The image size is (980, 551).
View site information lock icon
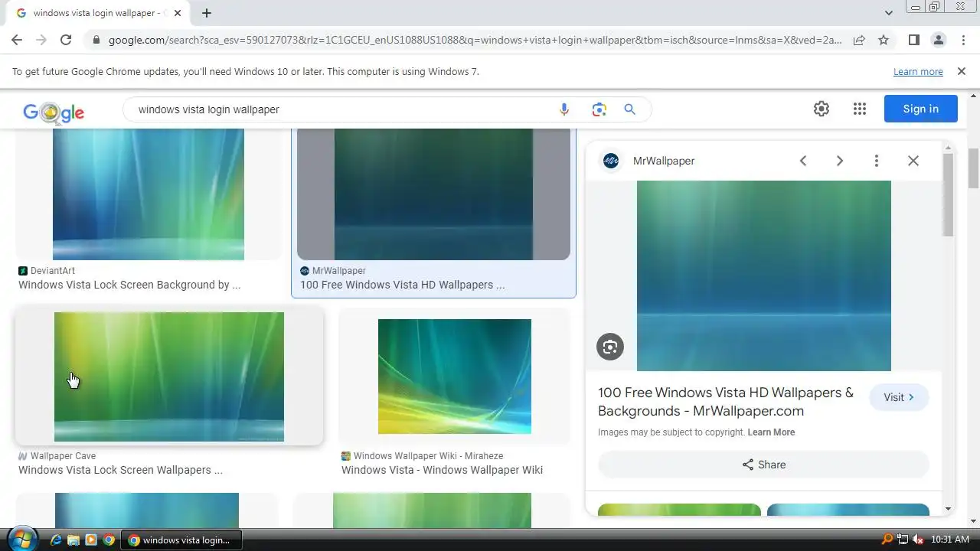point(96,41)
